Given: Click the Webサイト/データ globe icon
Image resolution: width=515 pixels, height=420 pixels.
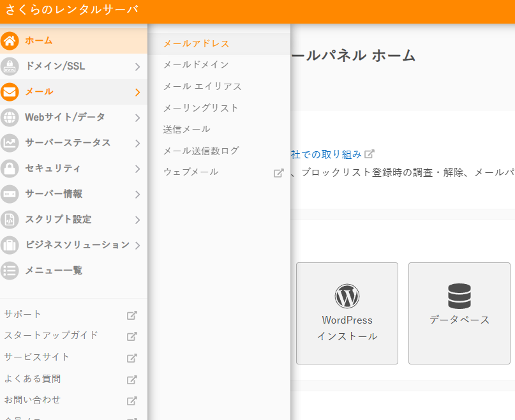Looking at the screenshot, I should 10,117.
